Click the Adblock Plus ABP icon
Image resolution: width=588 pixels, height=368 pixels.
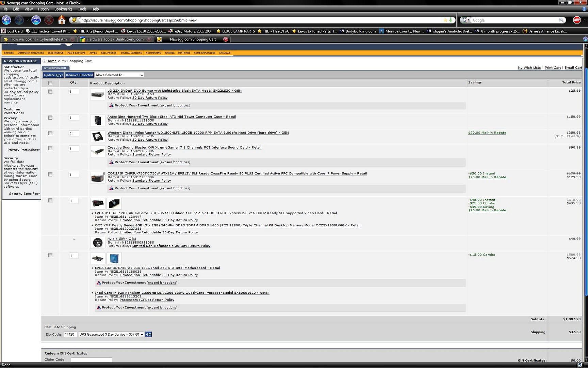tap(577, 20)
